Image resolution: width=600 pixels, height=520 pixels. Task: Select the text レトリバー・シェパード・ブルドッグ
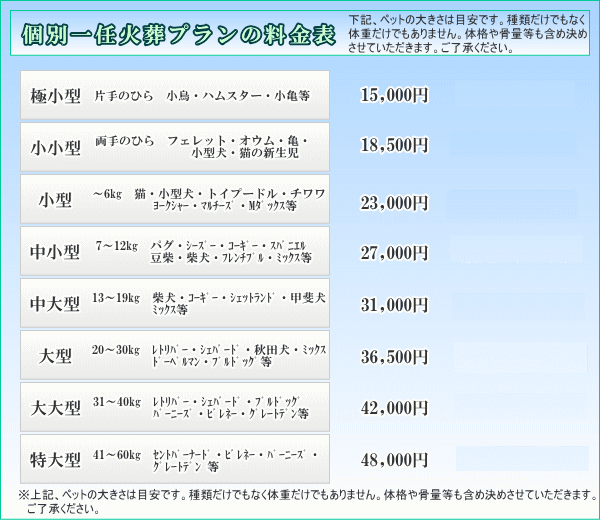click(225, 402)
